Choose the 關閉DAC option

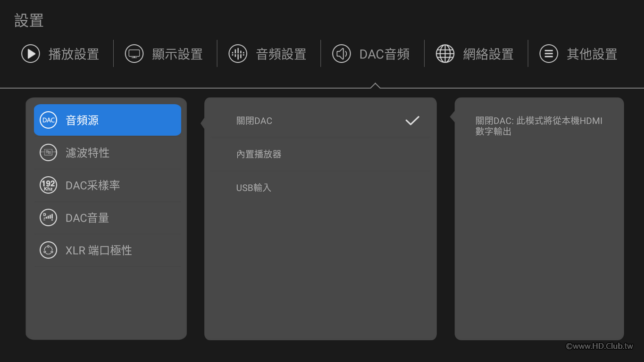[320, 121]
